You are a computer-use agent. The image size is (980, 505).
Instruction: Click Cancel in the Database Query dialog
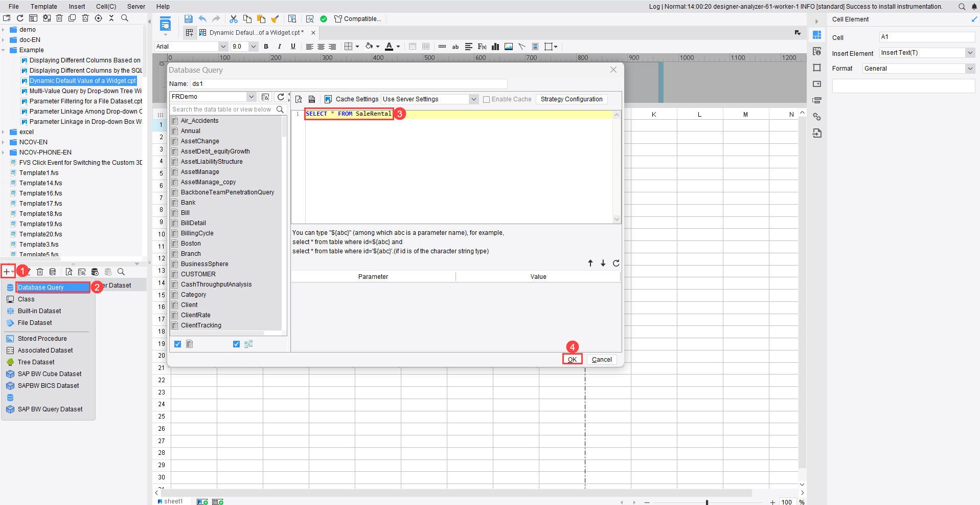pyautogui.click(x=602, y=360)
